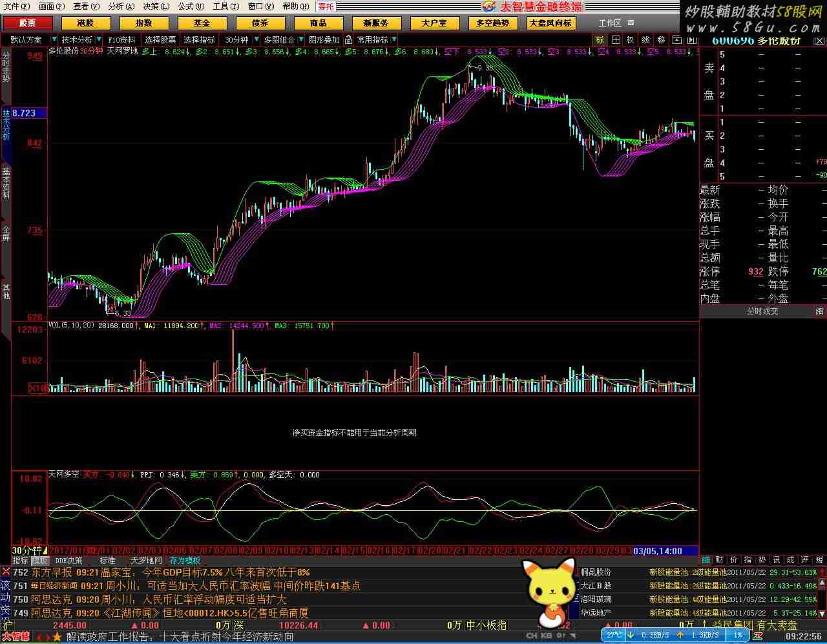Select the 短 short-term tab icon
This screenshot has height=644, width=827.
click(x=819, y=560)
